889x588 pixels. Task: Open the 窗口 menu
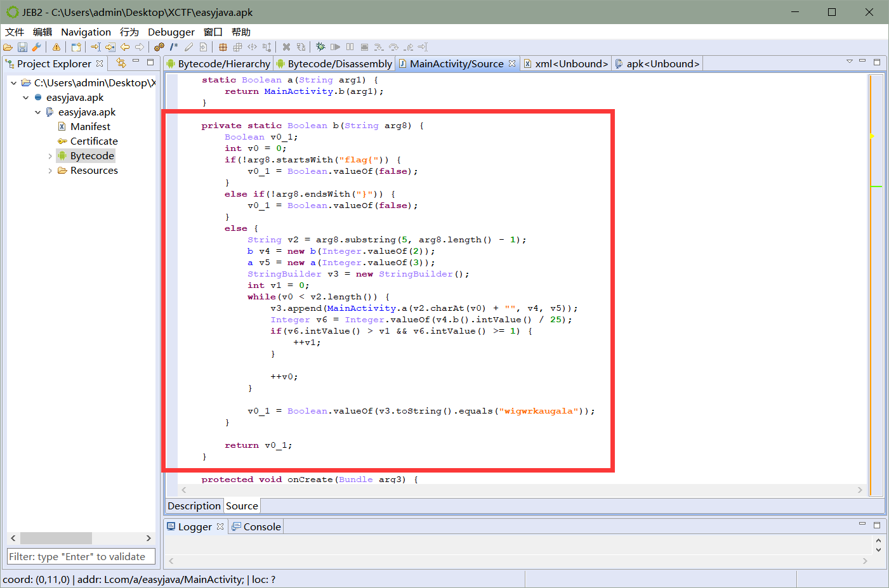pyautogui.click(x=213, y=32)
